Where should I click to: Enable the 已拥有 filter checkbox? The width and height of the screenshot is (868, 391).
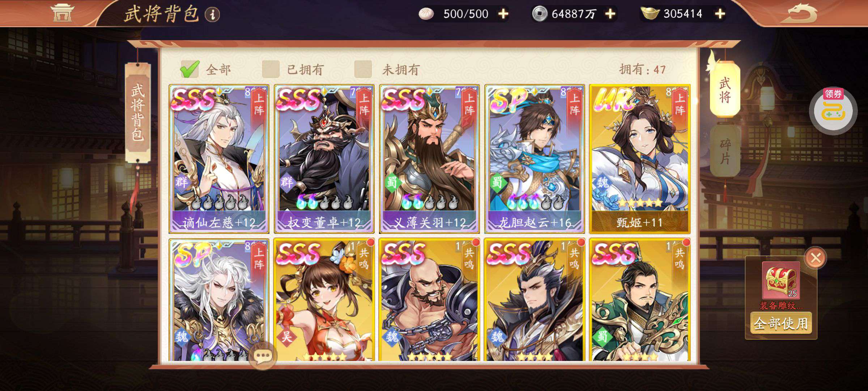(271, 69)
